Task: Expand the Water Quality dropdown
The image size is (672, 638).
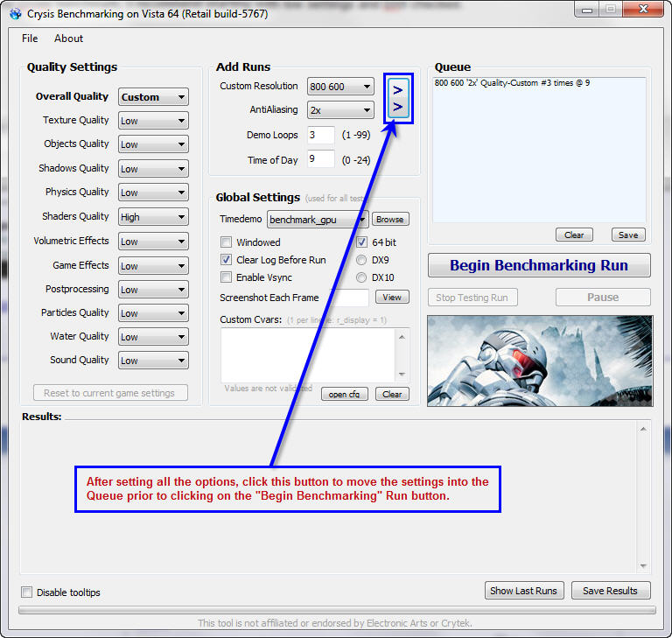Action: [153, 337]
